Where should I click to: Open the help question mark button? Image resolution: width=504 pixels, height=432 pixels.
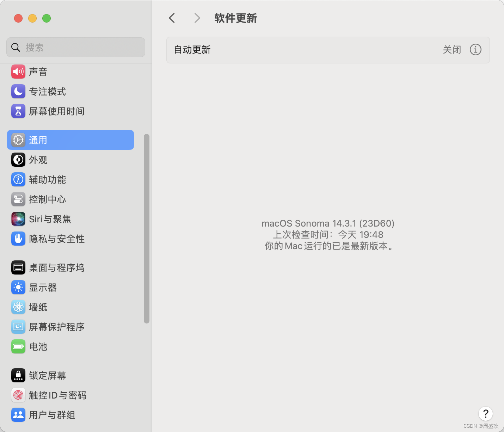coord(486,414)
